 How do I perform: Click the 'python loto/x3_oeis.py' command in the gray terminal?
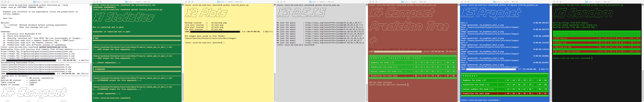(327, 5)
